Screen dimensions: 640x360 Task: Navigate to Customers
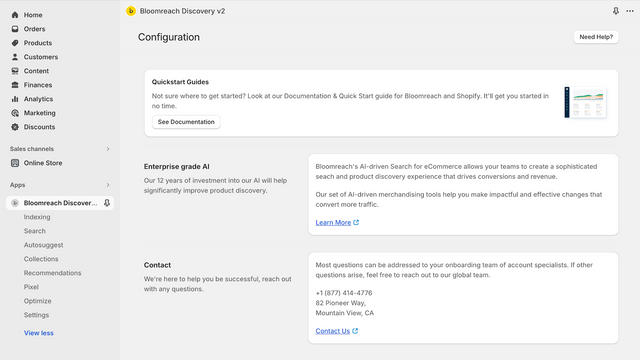point(41,57)
